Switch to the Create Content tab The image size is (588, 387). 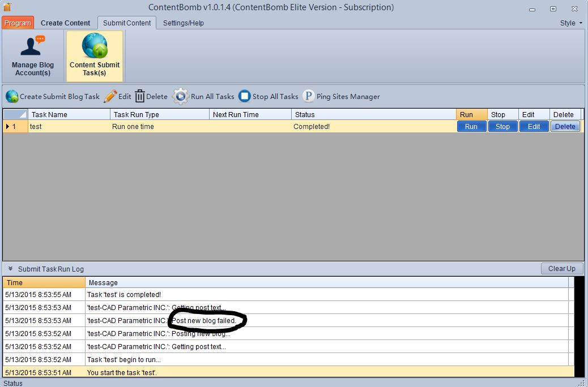65,23
